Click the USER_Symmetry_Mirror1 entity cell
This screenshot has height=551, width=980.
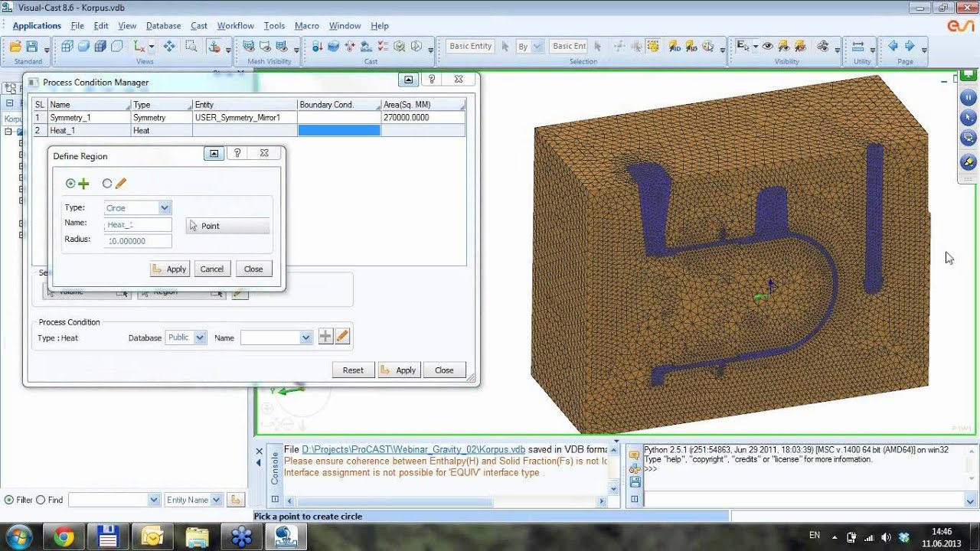(x=244, y=118)
